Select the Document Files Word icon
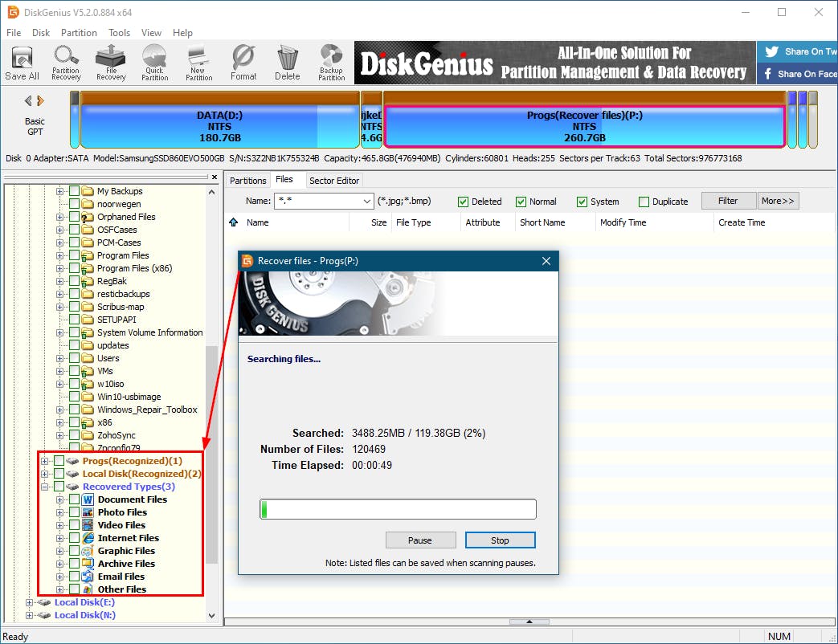Screen dimensions: 838x644 [88, 499]
